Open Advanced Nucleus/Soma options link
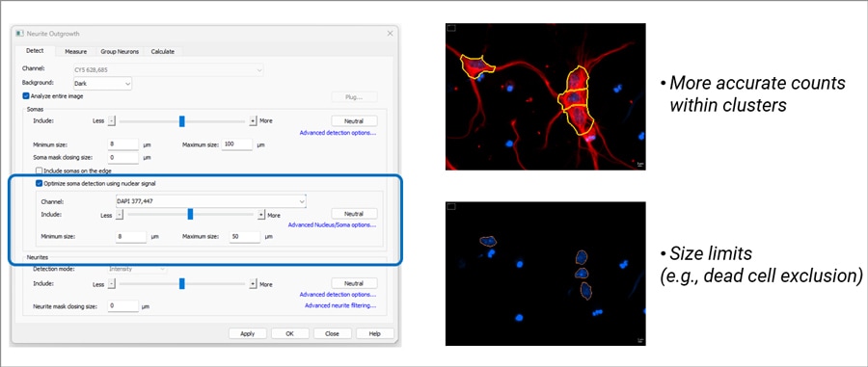Image resolution: width=868 pixels, height=367 pixels. [332, 225]
